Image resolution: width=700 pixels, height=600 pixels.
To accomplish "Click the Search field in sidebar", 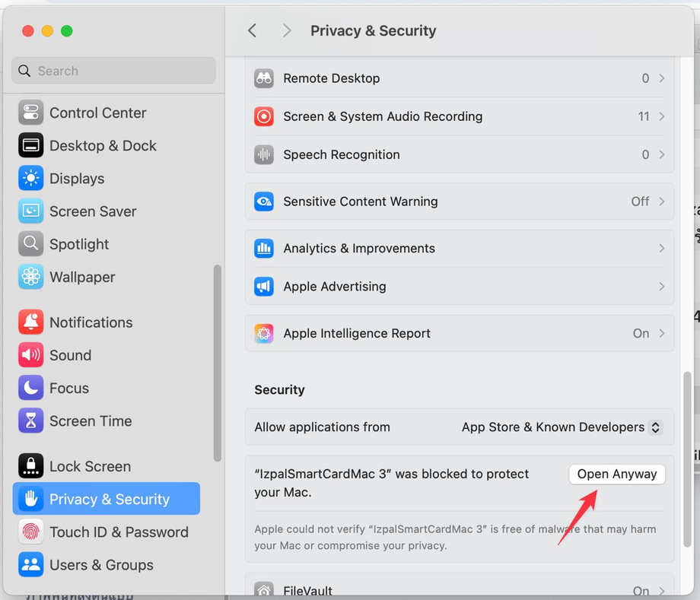I will (113, 71).
